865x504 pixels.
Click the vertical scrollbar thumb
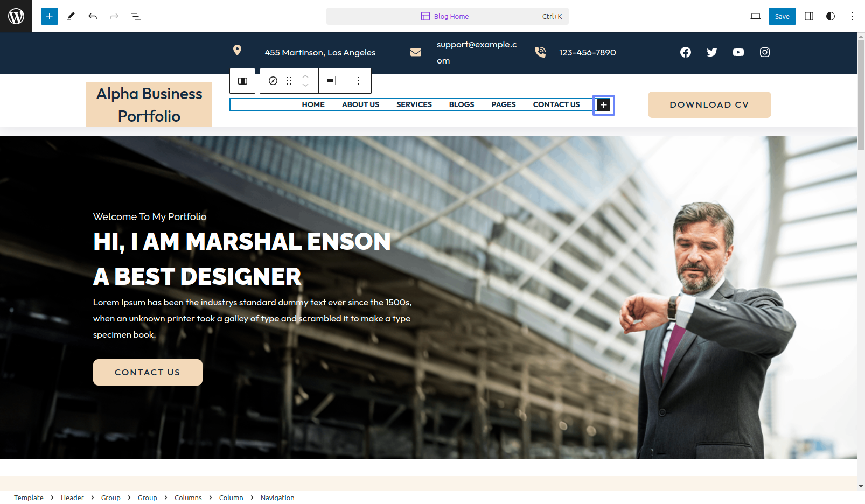pyautogui.click(x=861, y=95)
